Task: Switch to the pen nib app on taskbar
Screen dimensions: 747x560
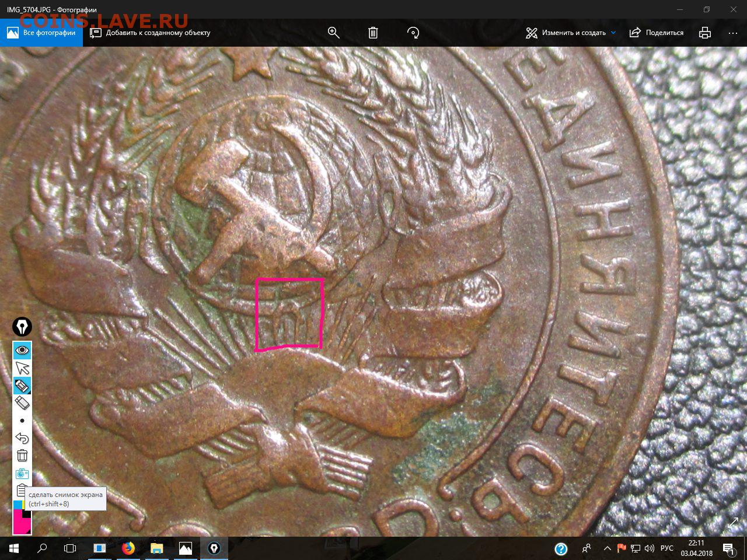Action: (x=214, y=548)
